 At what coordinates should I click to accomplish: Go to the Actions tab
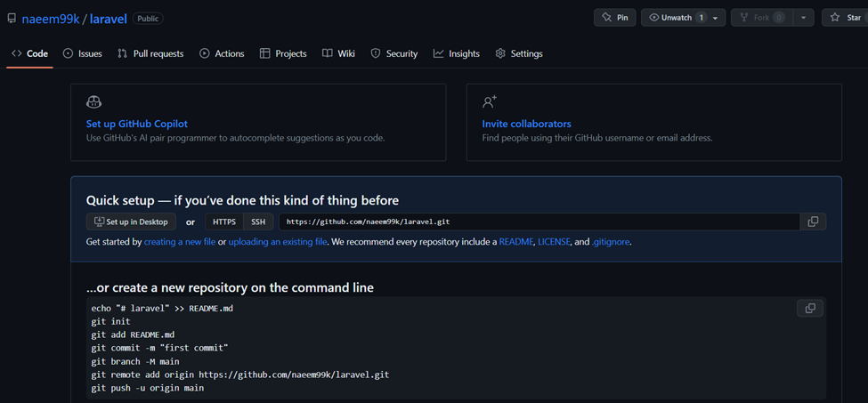pyautogui.click(x=222, y=53)
